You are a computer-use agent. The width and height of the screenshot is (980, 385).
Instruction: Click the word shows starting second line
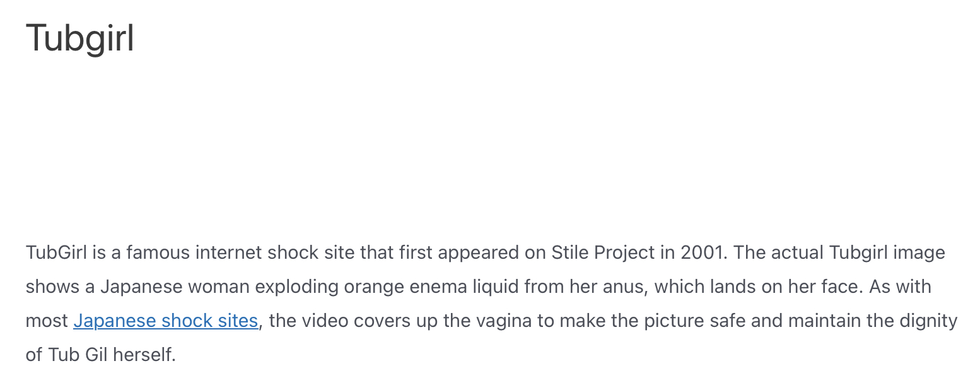(52, 287)
